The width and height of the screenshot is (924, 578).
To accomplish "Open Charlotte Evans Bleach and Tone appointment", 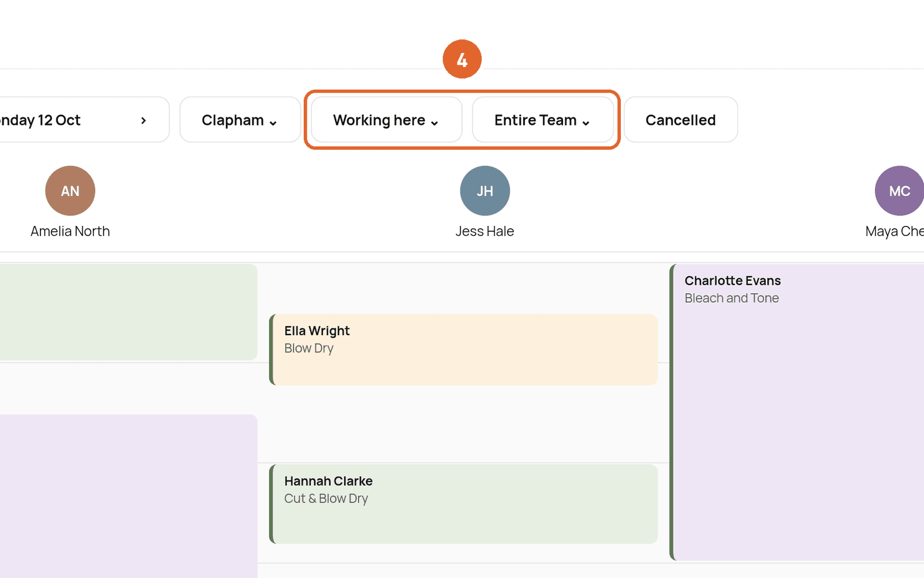I will (x=797, y=412).
